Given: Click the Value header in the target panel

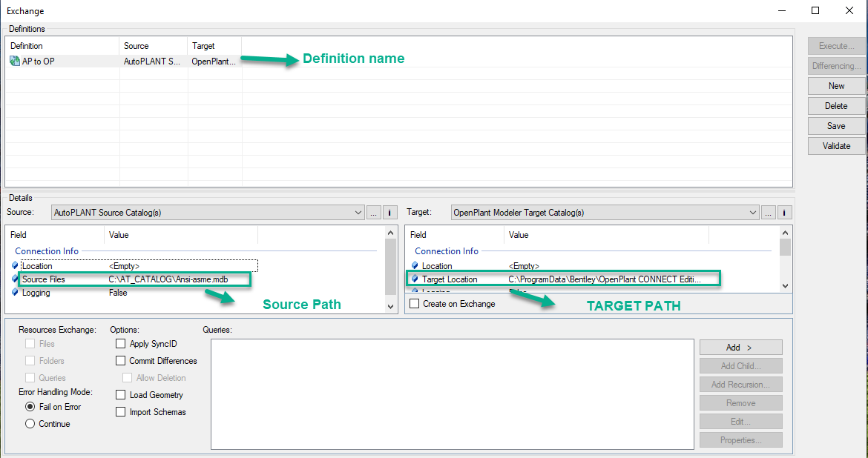Looking at the screenshot, I should (606, 235).
